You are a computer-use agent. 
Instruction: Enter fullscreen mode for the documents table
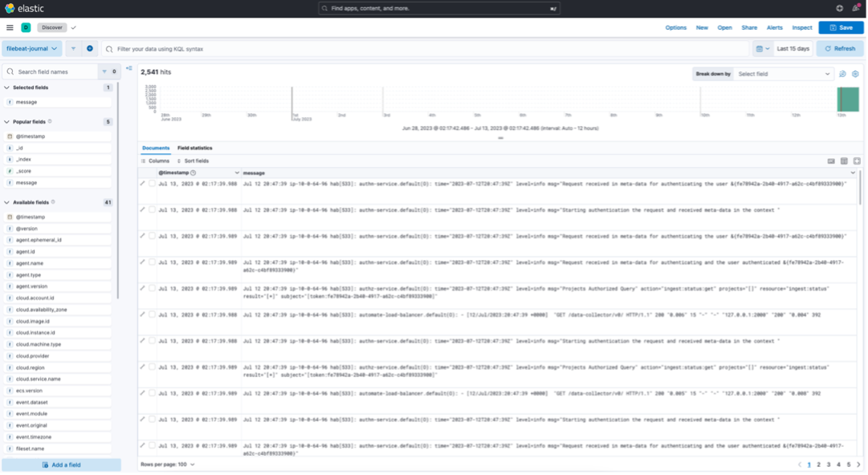(857, 161)
